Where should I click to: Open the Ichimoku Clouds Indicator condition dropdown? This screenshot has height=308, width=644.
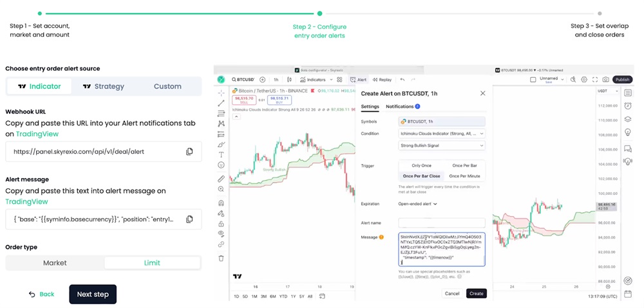pos(442,133)
